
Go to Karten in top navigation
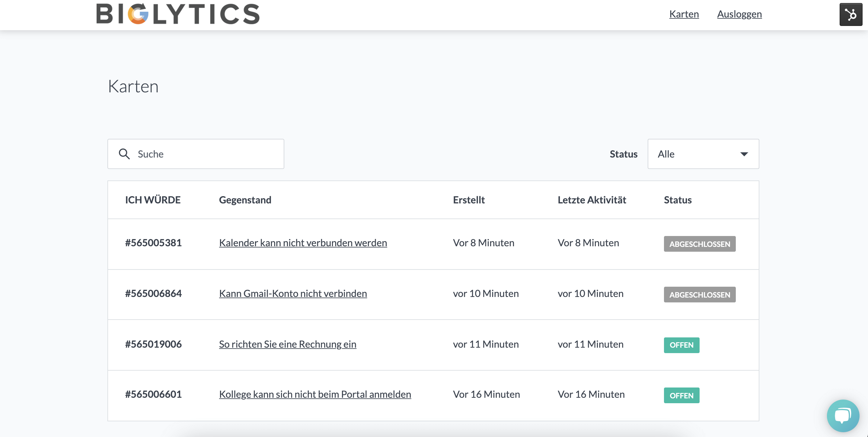pyautogui.click(x=684, y=14)
